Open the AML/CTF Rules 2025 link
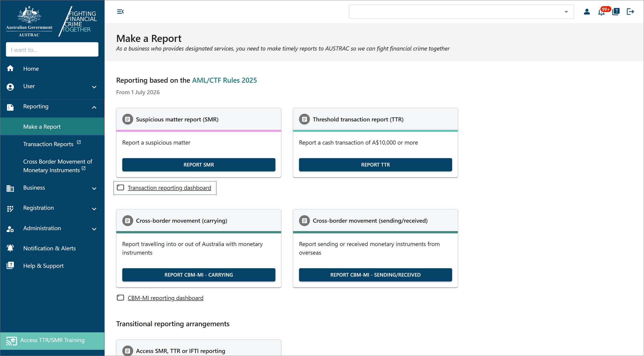The width and height of the screenshot is (644, 356). pos(224,80)
